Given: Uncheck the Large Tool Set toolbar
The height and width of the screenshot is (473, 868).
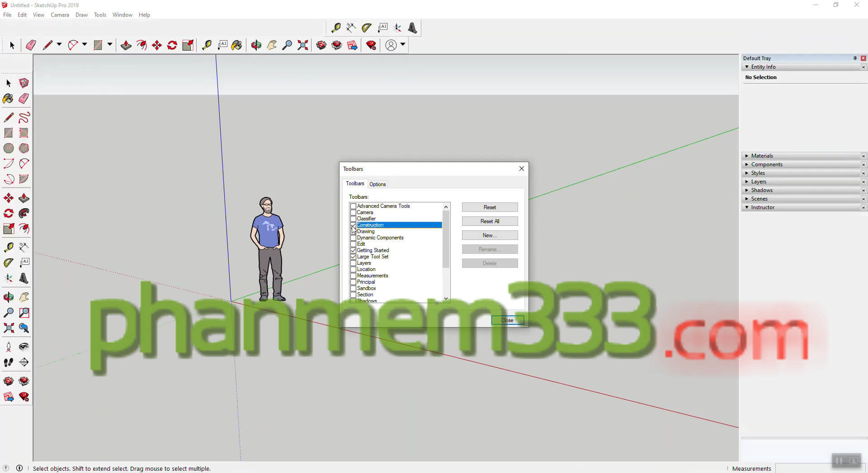Looking at the screenshot, I should click(354, 257).
